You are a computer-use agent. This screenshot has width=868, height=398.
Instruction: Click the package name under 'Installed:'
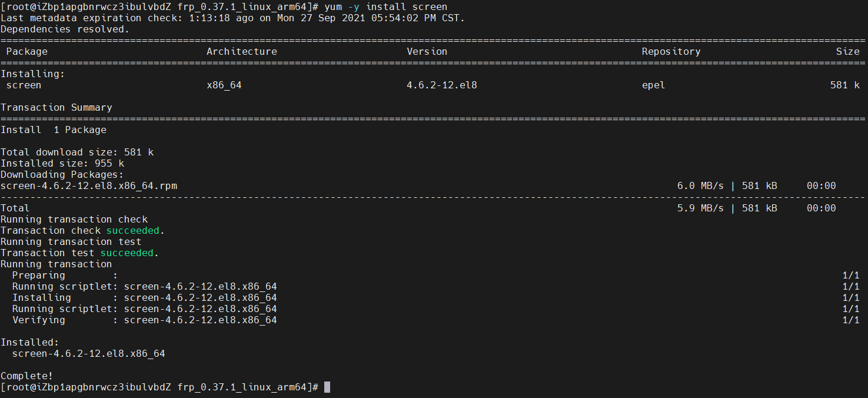click(88, 353)
